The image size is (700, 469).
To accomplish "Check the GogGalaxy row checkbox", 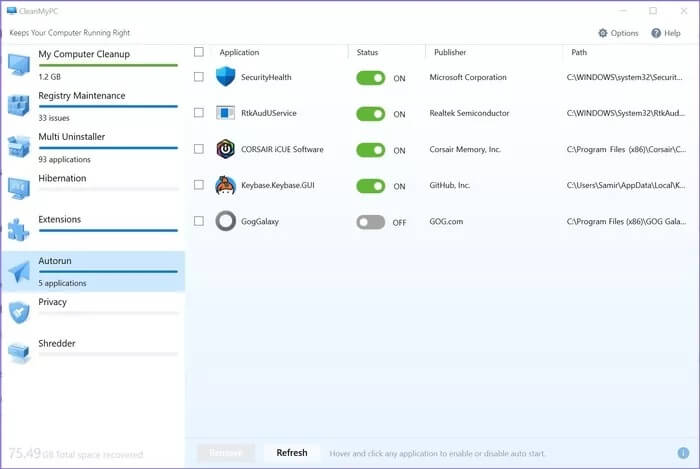I will coord(199,221).
